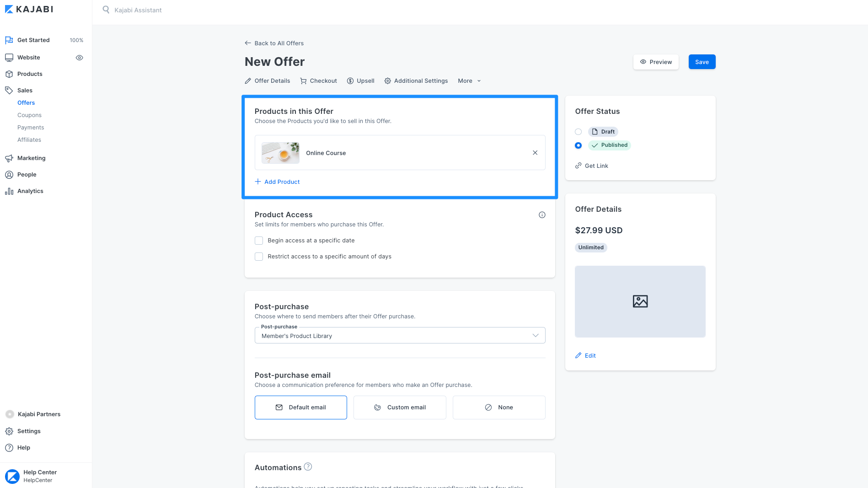Open Affiliates in the Sales submenu

(29, 140)
